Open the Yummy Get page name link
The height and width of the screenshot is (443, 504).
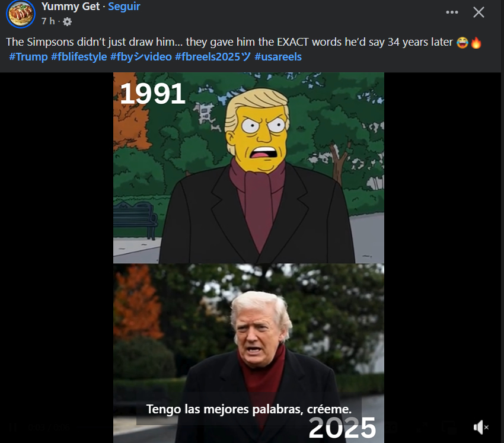[71, 7]
